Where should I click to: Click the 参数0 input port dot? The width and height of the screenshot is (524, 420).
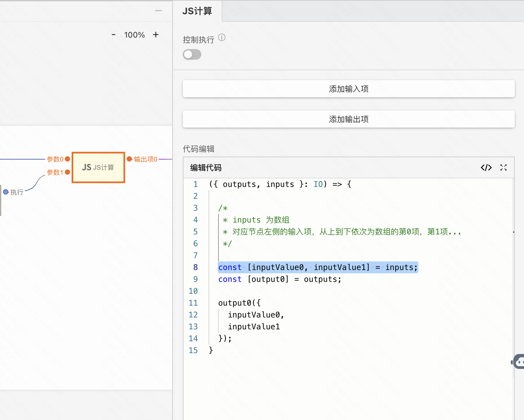(x=68, y=159)
